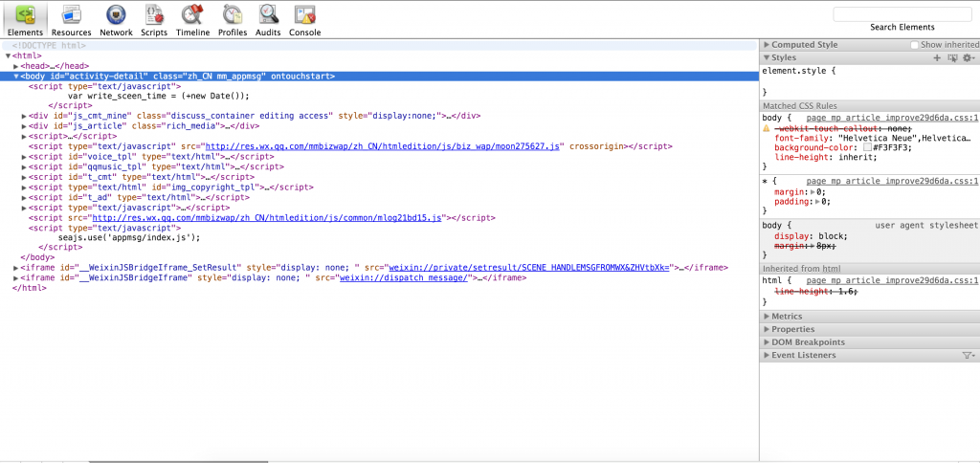Expand the js_article div node

24,126
